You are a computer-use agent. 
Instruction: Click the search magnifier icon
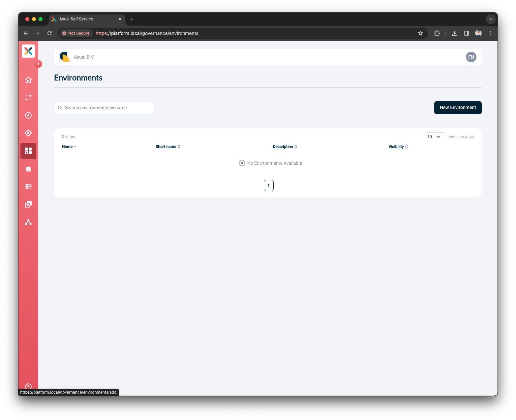click(x=60, y=108)
